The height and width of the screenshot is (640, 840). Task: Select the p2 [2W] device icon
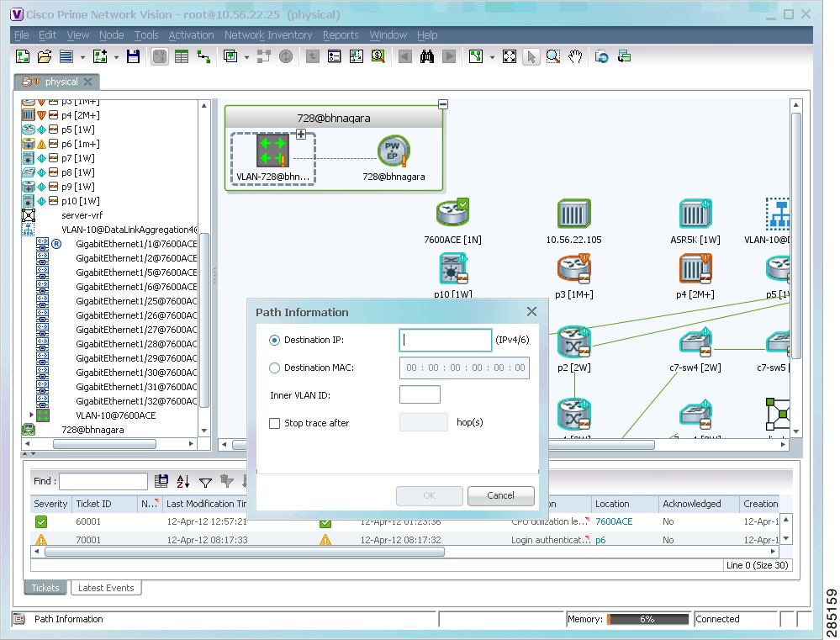pyautogui.click(x=573, y=342)
